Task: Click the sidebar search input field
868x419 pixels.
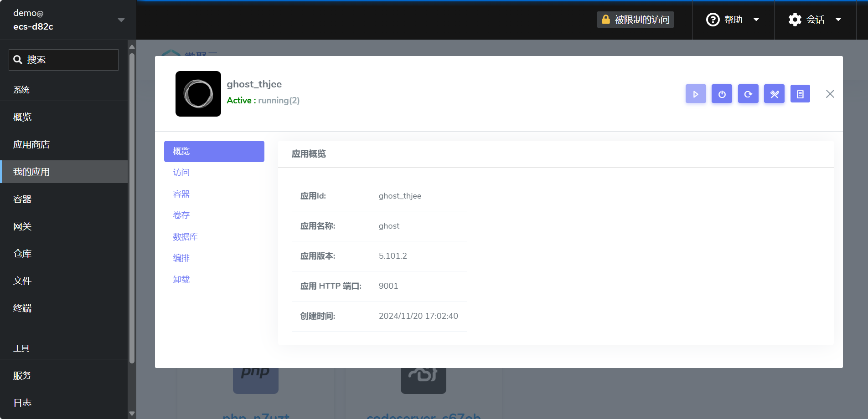Action: (x=63, y=60)
